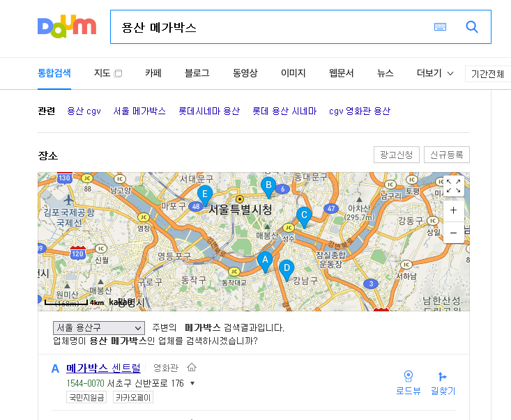Click the 국민지원금 tag

click(x=86, y=397)
